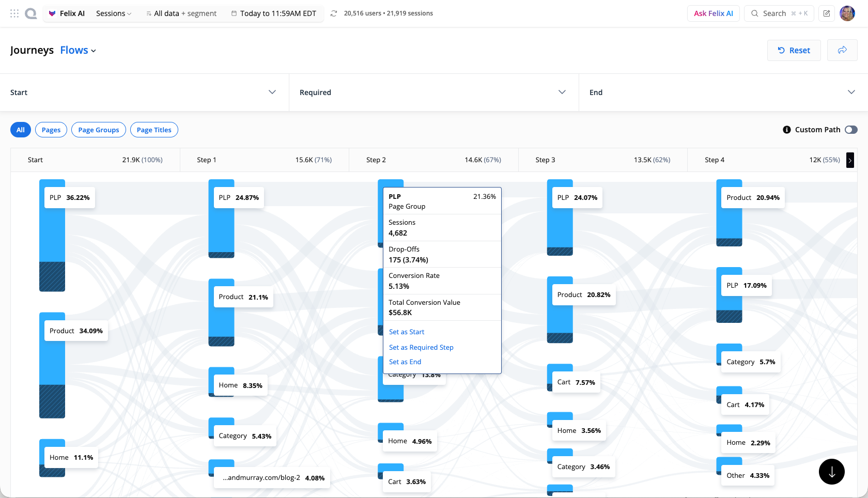The image size is (868, 498).
Task: Open the Today date range picker
Action: point(274,13)
